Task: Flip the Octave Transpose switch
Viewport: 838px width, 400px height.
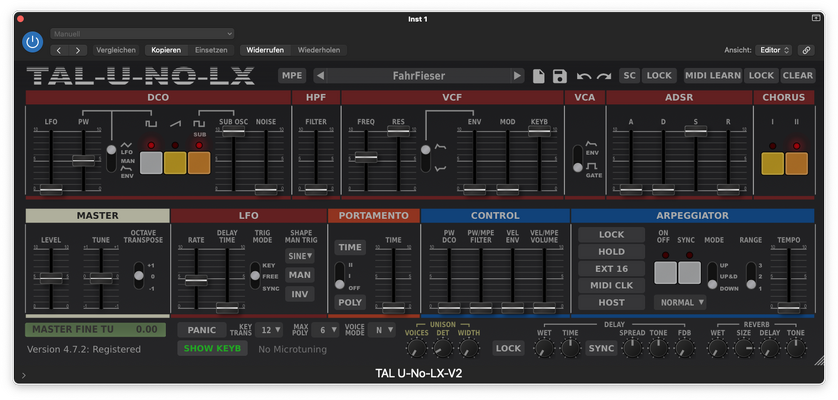Action: pos(139,275)
